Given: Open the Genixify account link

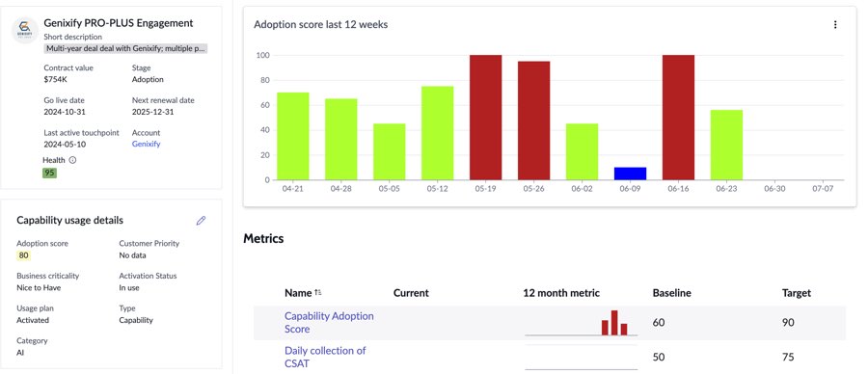Looking at the screenshot, I should click(x=147, y=144).
